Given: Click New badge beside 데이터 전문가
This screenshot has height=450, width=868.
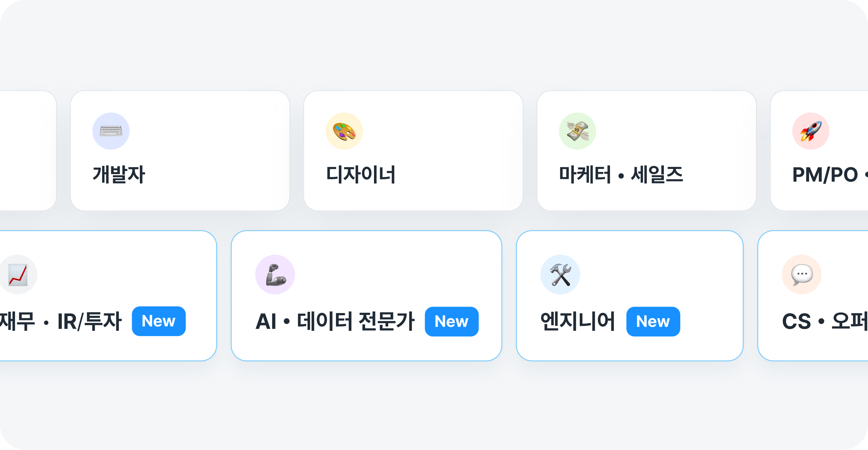Looking at the screenshot, I should click(451, 321).
